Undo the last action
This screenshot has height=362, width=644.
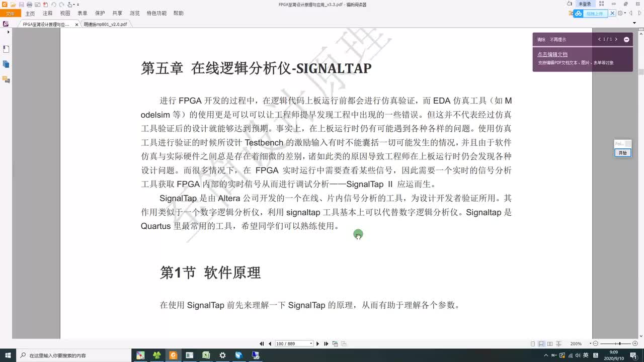pos(54,5)
